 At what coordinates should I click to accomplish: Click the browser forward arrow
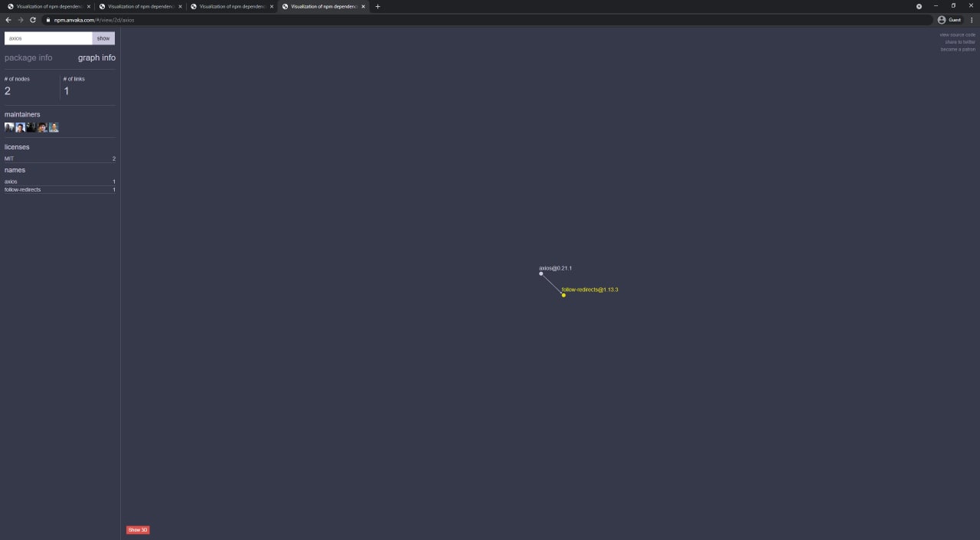click(21, 20)
